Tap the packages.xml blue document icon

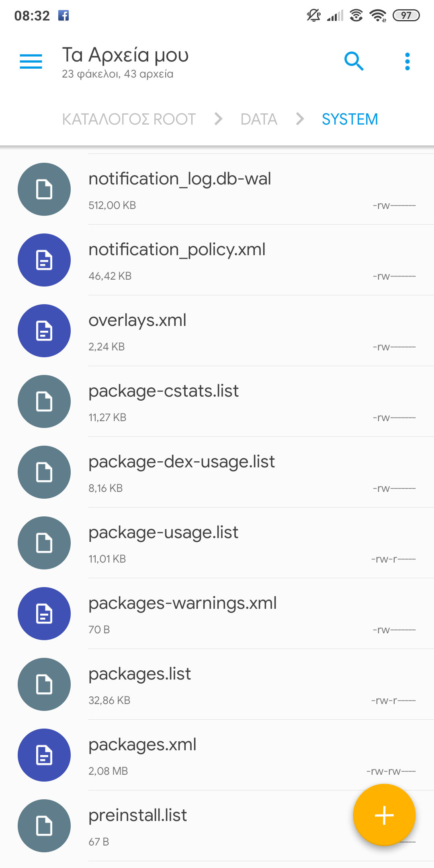pos(44,755)
